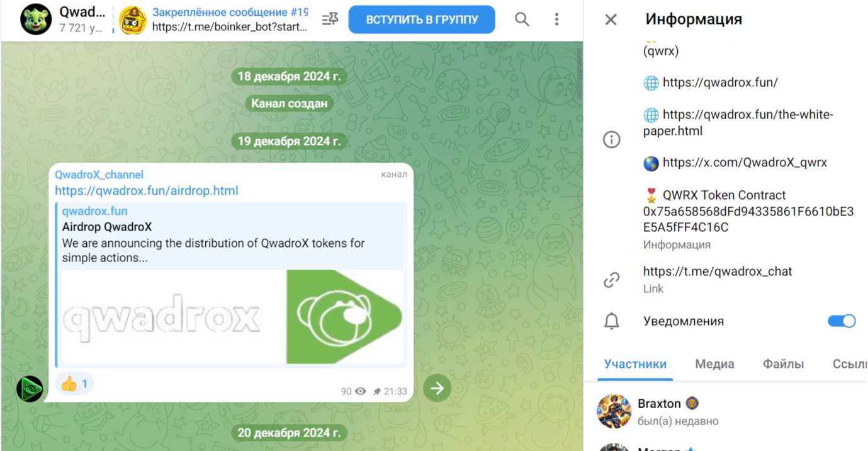This screenshot has width=868, height=451.
Task: Switch to the Ссылки tab
Action: click(x=850, y=364)
